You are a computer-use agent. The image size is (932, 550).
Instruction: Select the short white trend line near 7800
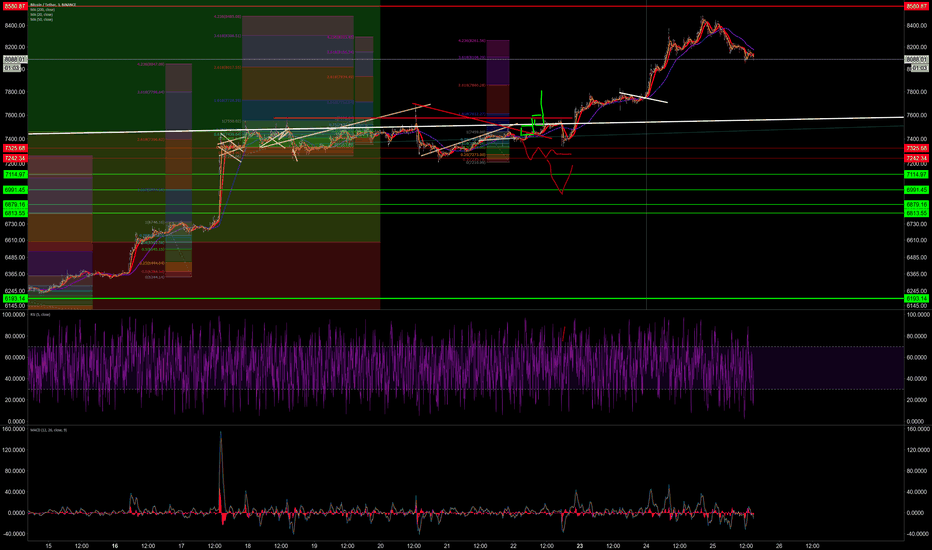[643, 98]
